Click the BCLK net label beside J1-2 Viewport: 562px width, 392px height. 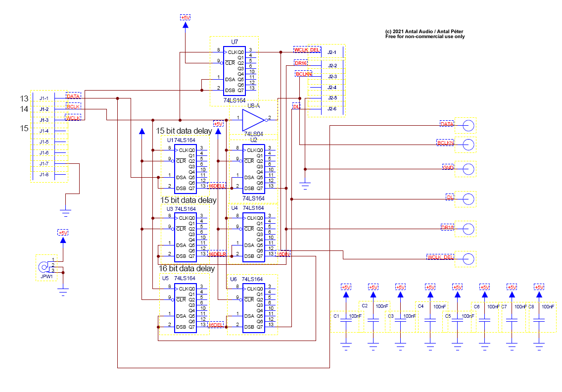tap(74, 106)
